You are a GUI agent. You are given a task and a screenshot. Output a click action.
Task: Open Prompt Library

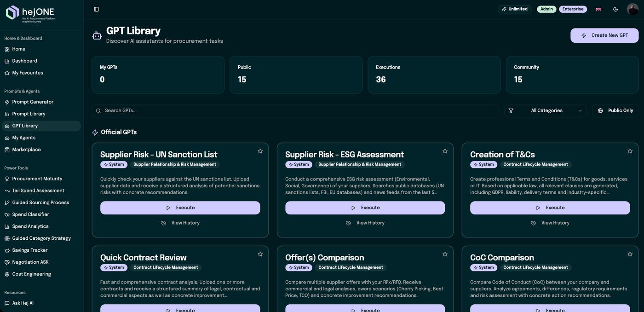[x=40, y=114]
